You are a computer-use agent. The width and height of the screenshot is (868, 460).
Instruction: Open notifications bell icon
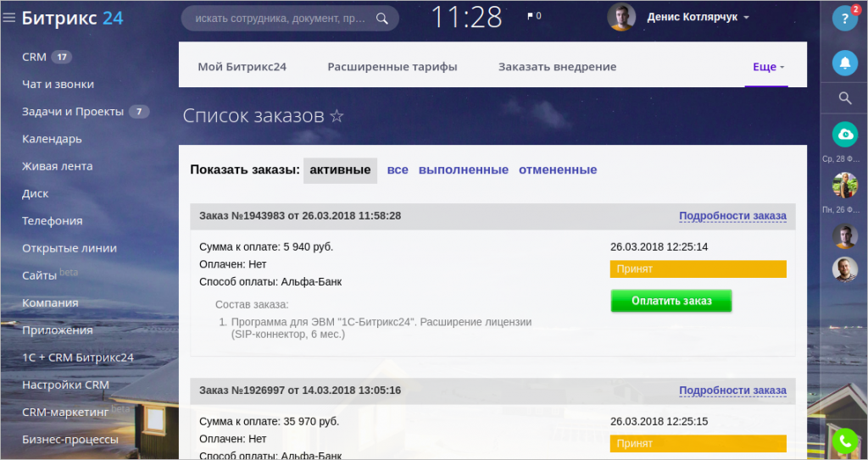(845, 63)
